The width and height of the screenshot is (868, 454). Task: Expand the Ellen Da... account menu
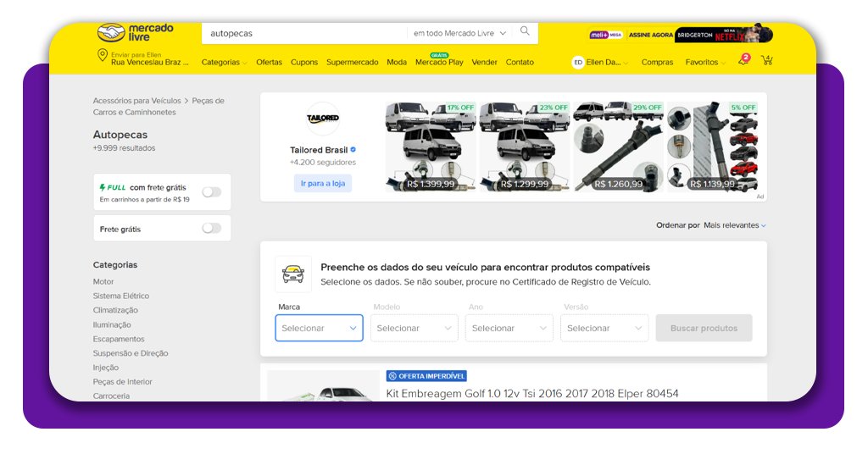point(607,63)
